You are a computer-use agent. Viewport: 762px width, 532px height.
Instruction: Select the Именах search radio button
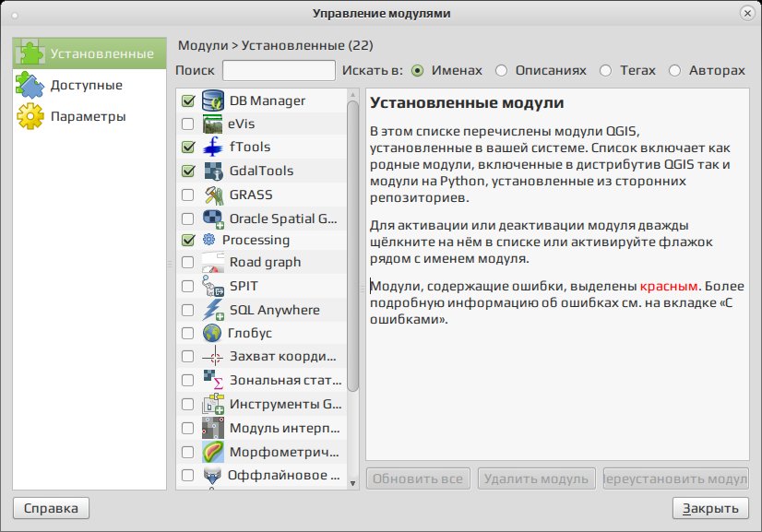(417, 70)
